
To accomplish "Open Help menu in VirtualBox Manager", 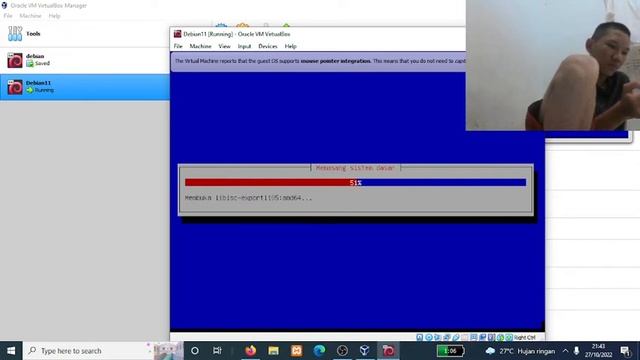I will (54, 16).
